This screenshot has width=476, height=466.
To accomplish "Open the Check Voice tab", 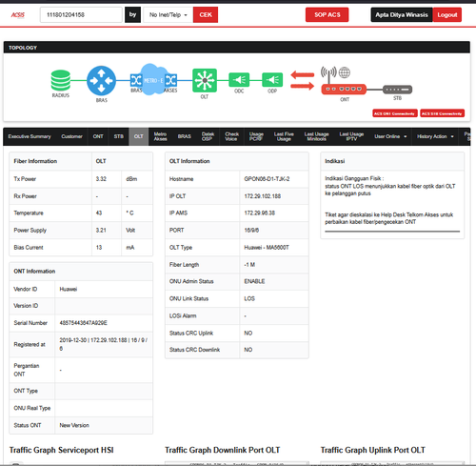I will coord(231,136).
